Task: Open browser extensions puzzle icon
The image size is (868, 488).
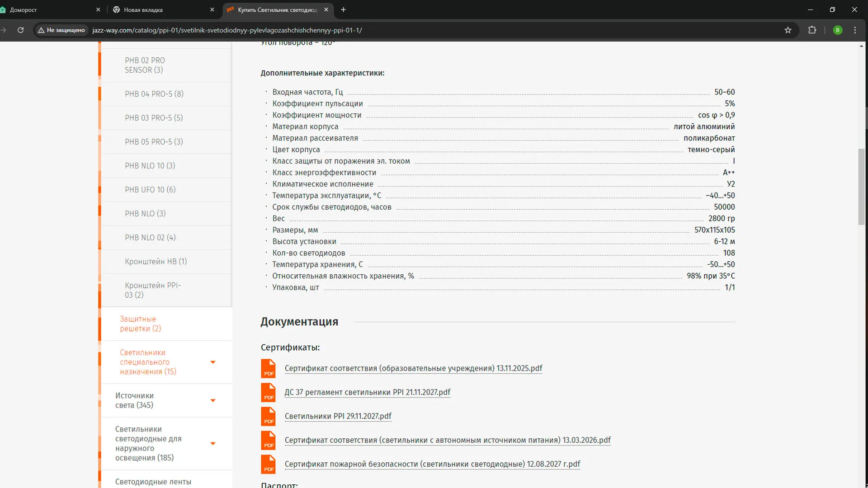Action: (x=812, y=30)
